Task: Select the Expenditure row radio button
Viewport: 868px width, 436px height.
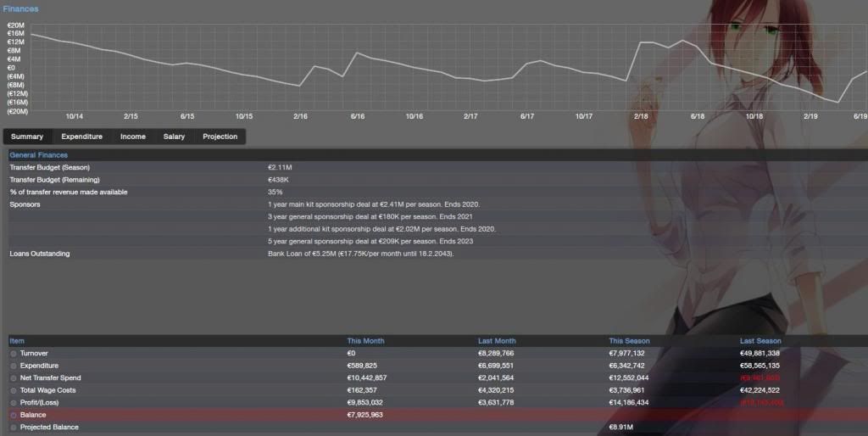Action: point(14,366)
